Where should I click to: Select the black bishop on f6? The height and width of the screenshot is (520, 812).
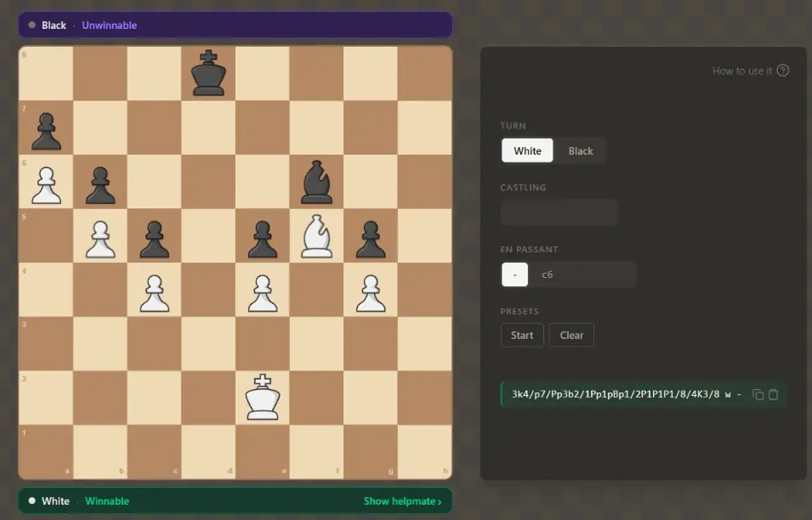[x=316, y=182]
